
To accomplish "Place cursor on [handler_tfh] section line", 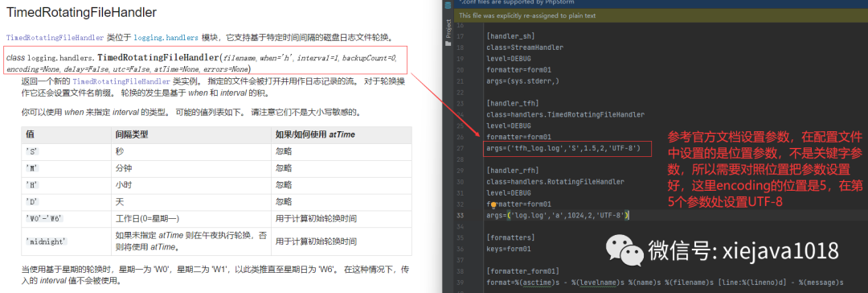I will (513, 103).
